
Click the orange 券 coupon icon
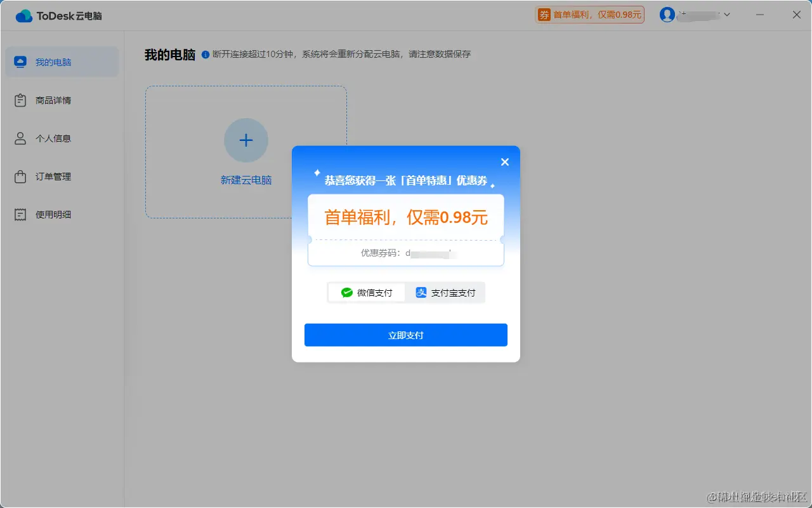click(543, 14)
